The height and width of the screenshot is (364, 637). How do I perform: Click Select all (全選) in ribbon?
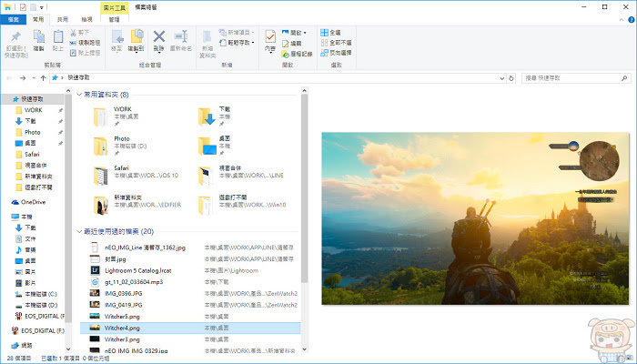330,32
